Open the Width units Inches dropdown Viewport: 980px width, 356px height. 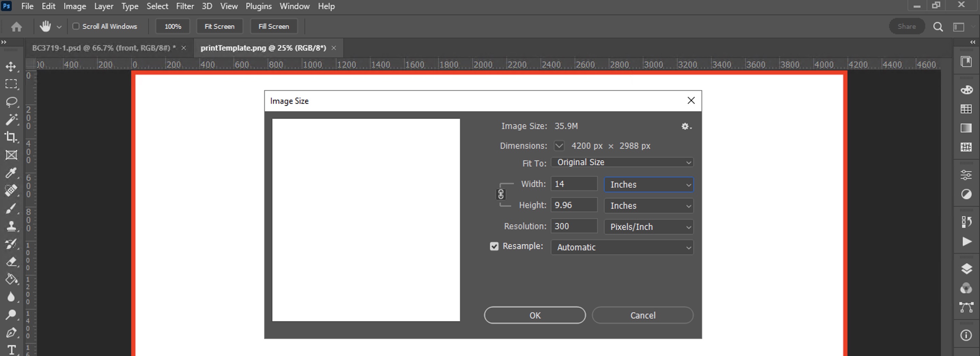tap(648, 184)
